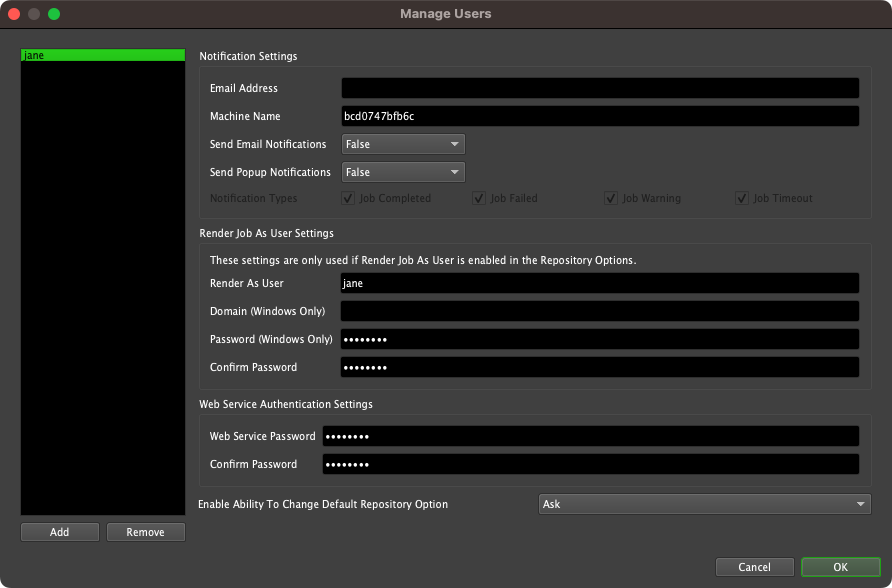Click the Web Service Password field
Viewport: 892px width, 588px height.
(x=590, y=436)
